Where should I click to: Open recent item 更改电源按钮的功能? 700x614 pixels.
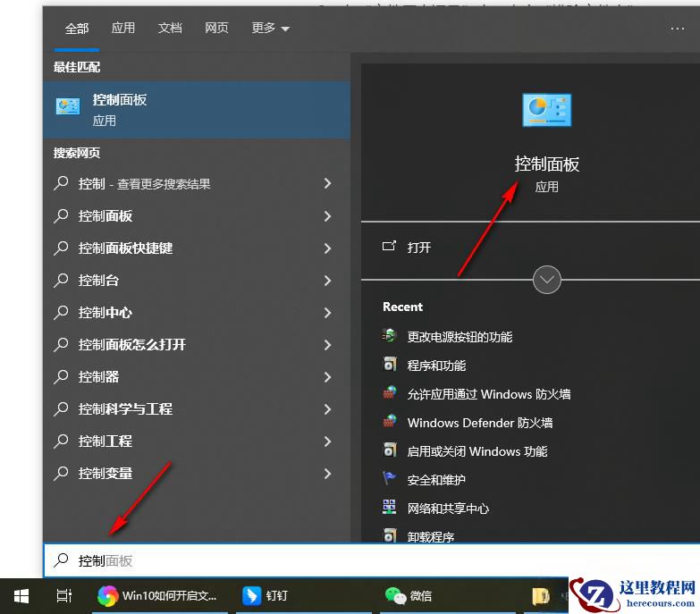click(460, 337)
